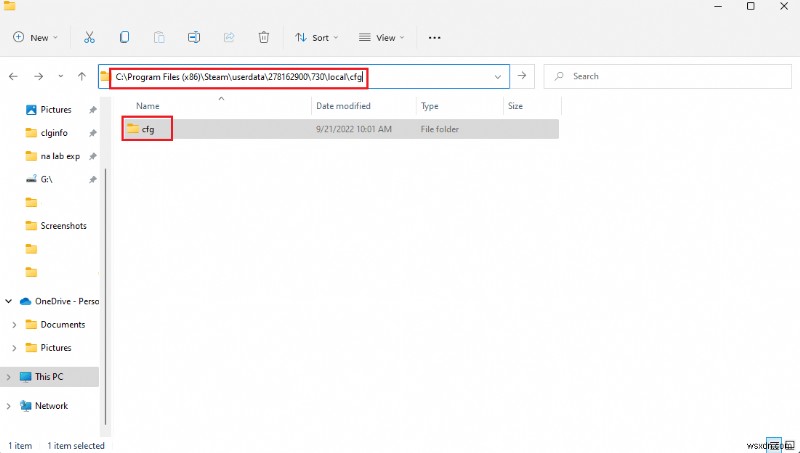800x453 pixels.
Task: Open the G:\ drive in sidebar
Action: (46, 179)
